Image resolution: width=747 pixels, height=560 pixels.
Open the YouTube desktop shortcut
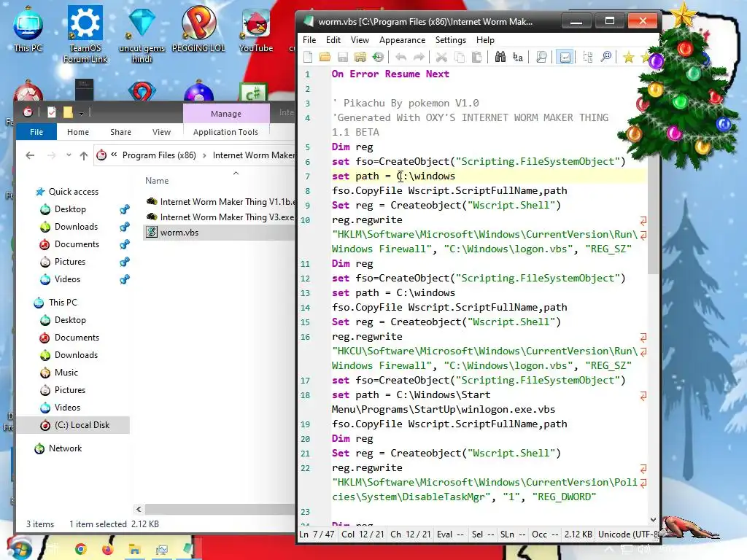[x=256, y=29]
